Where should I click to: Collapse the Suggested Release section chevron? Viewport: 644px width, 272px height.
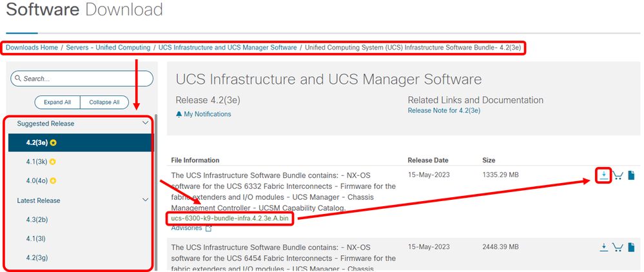[x=145, y=123]
